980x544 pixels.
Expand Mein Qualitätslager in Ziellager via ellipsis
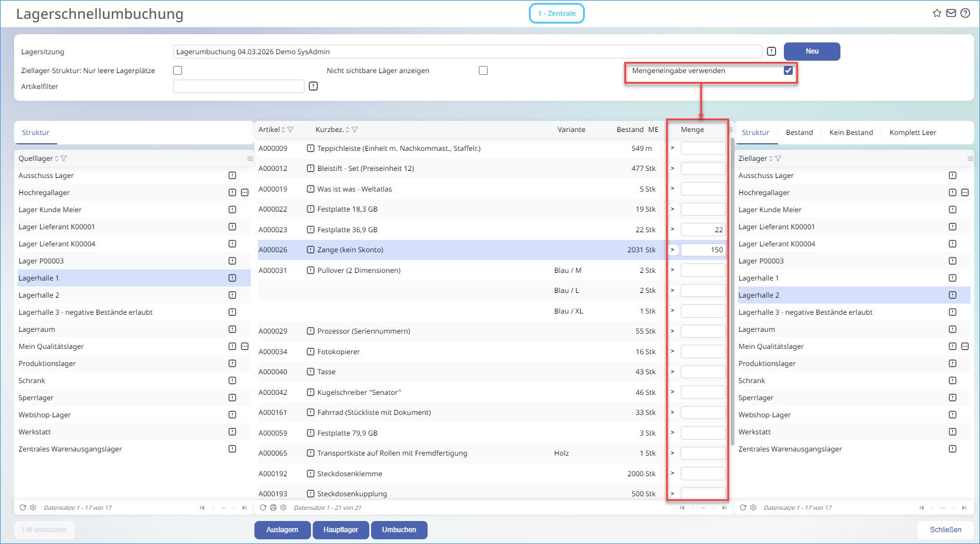(x=965, y=347)
